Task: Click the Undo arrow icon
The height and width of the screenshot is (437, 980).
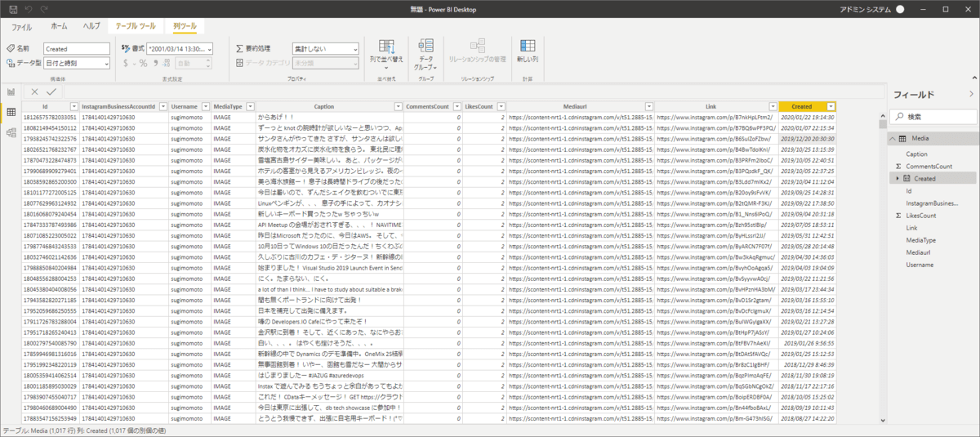Action: [x=28, y=8]
